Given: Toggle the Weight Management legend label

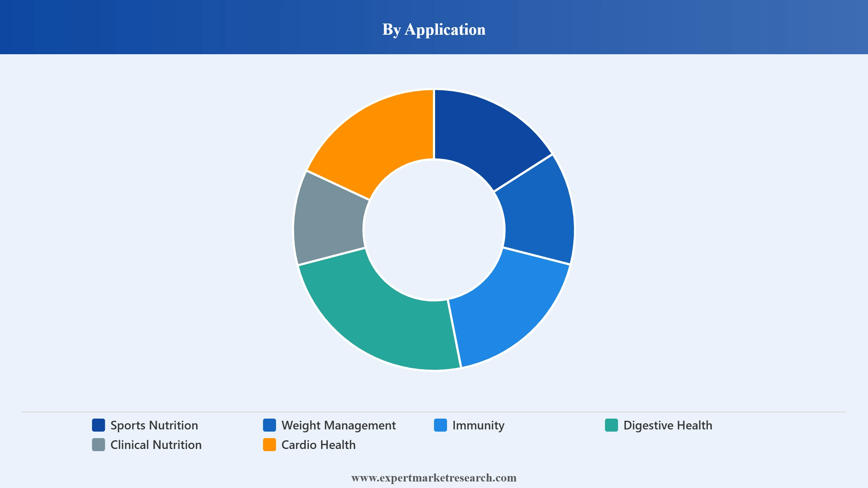Looking at the screenshot, I should (339, 425).
